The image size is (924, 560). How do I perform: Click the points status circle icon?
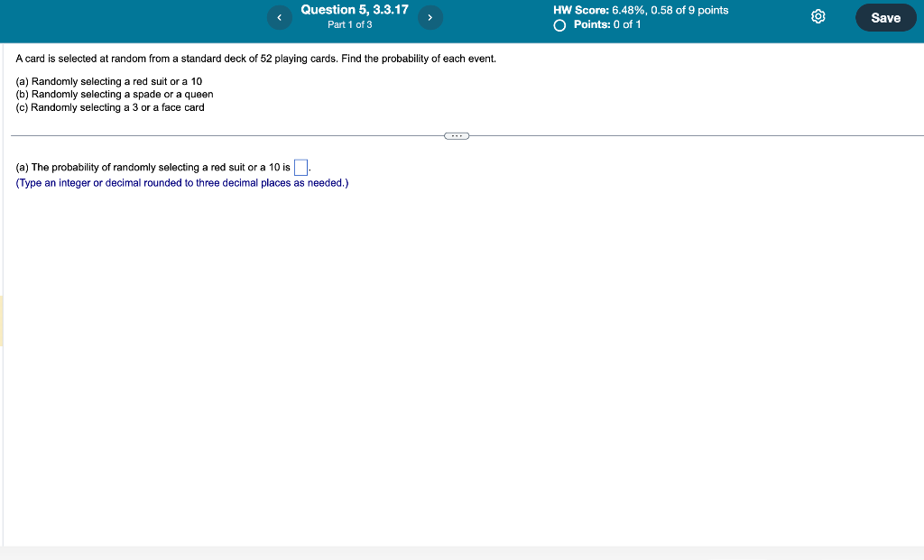(559, 25)
